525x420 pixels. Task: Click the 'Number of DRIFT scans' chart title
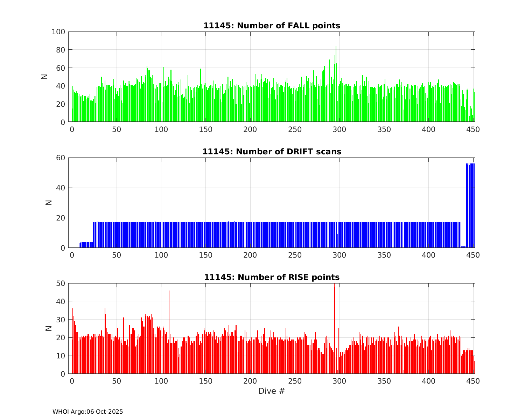tap(272, 152)
